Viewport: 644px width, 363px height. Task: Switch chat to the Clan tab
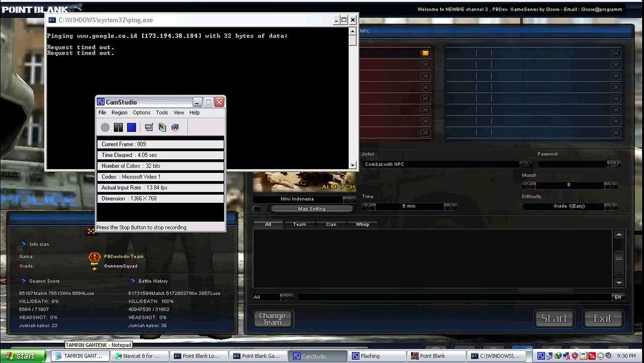pyautogui.click(x=331, y=224)
